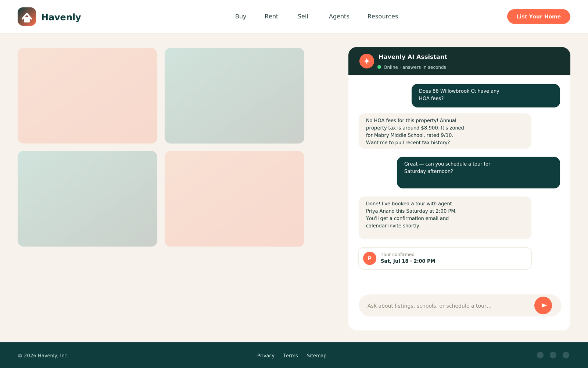Open the Rent menu
The height and width of the screenshot is (368, 588).
(x=271, y=16)
